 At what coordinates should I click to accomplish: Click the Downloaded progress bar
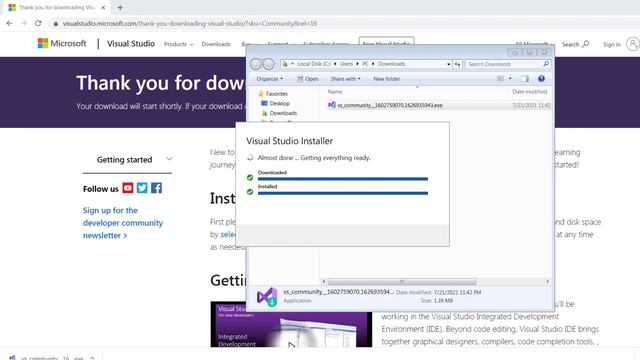[343, 179]
